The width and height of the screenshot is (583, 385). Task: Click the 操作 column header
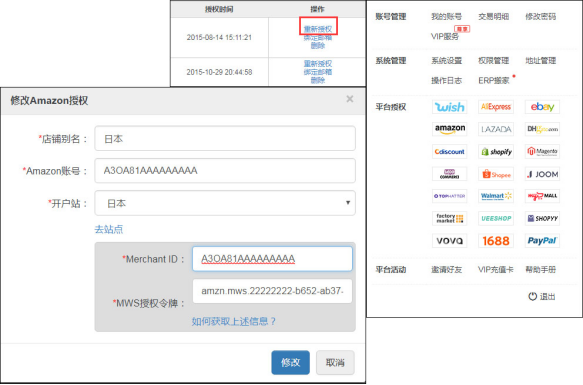(318, 9)
